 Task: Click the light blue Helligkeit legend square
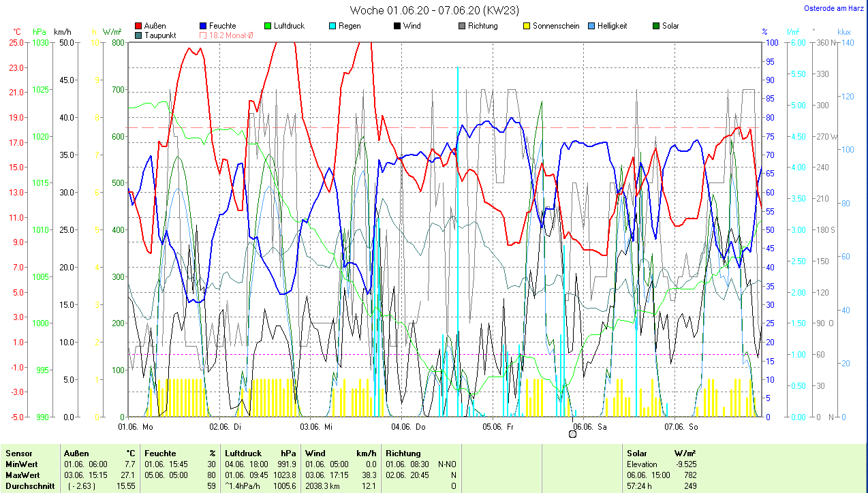pos(591,26)
